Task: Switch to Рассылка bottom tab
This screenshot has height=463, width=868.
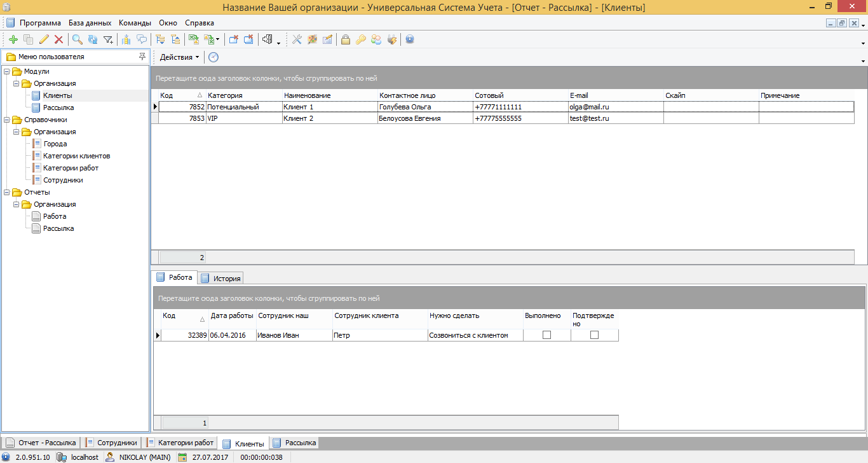Action: [x=294, y=443]
